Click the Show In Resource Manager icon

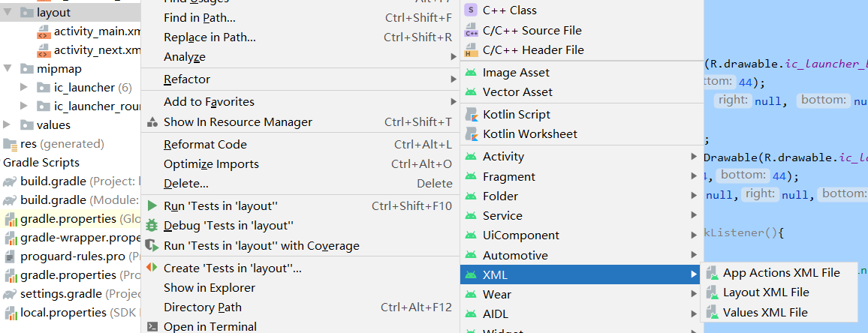click(x=152, y=122)
